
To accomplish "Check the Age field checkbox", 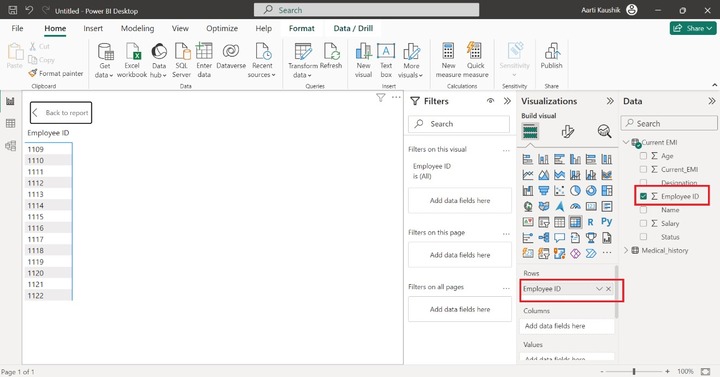I will tap(643, 156).
